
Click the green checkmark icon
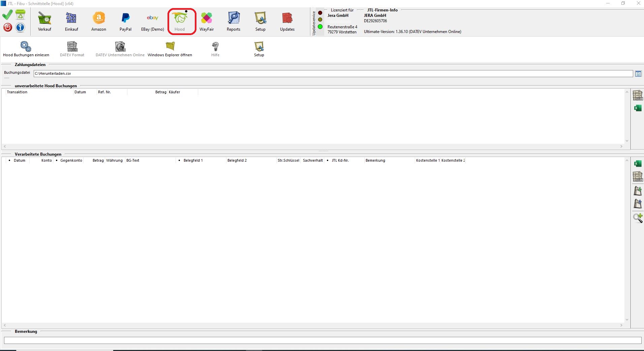coord(7,15)
